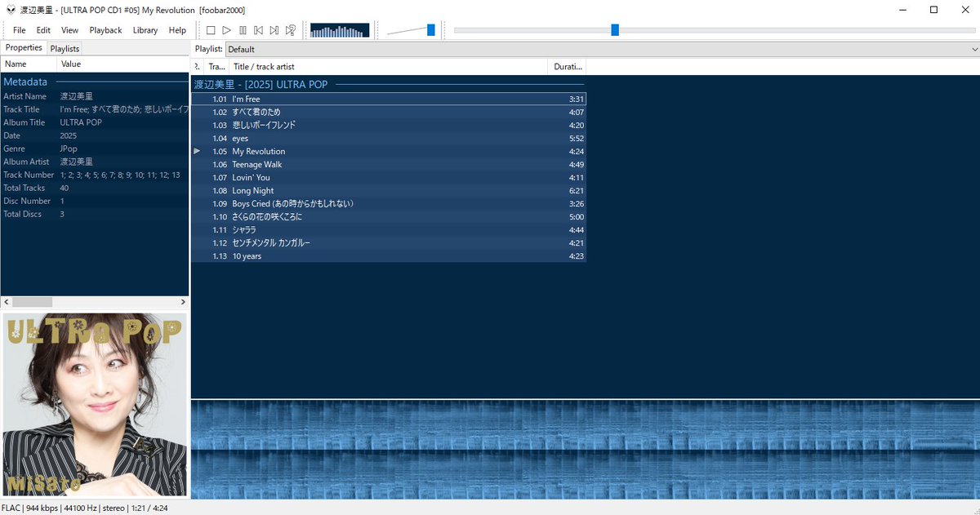Click the Date property value 2025
980x515 pixels.
(x=69, y=135)
